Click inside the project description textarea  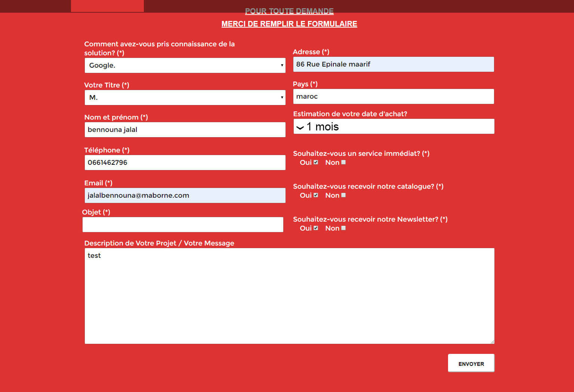point(289,296)
